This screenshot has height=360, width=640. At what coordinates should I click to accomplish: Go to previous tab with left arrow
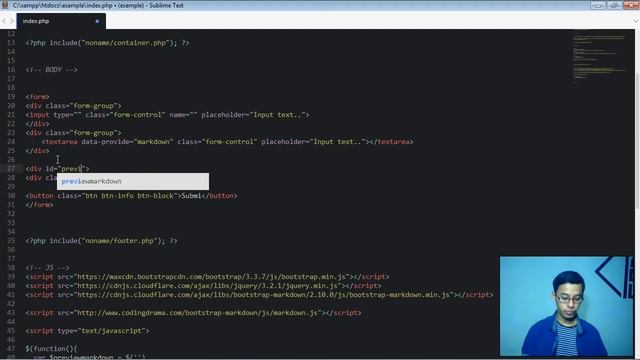tap(4, 21)
